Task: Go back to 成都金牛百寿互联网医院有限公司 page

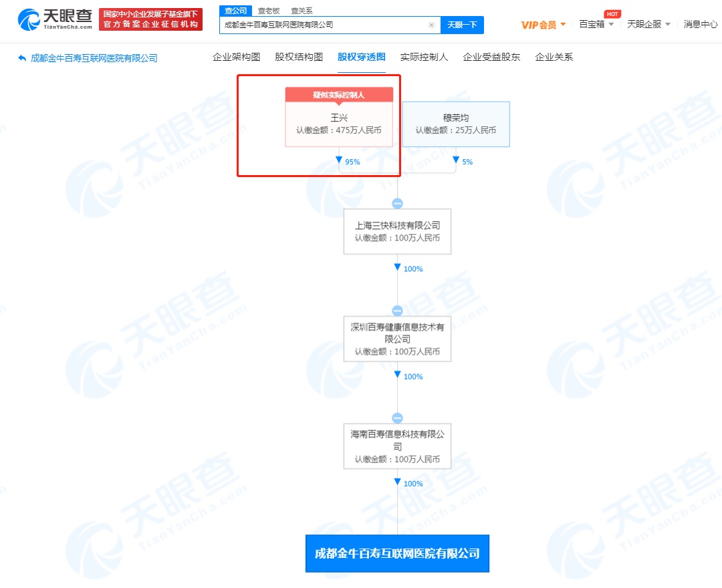Action: point(94,58)
